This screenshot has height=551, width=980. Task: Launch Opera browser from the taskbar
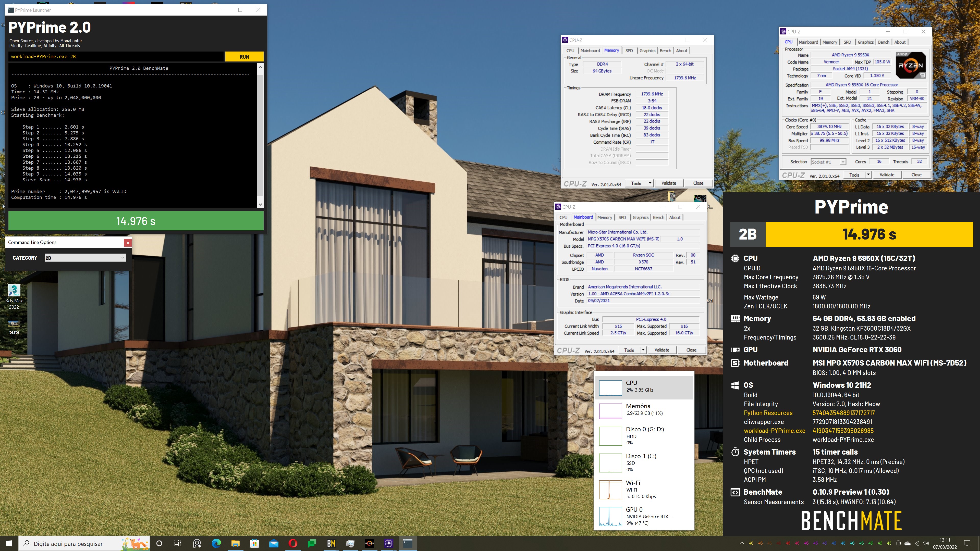tap(293, 543)
